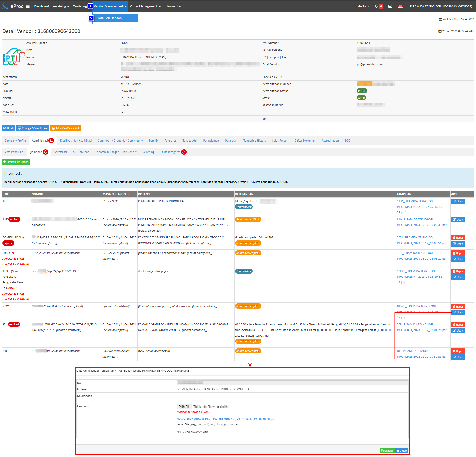Image resolution: width=476 pixels, height=457 pixels.
Task: Expand the Informasi dropdown menu
Action: click(173, 6)
